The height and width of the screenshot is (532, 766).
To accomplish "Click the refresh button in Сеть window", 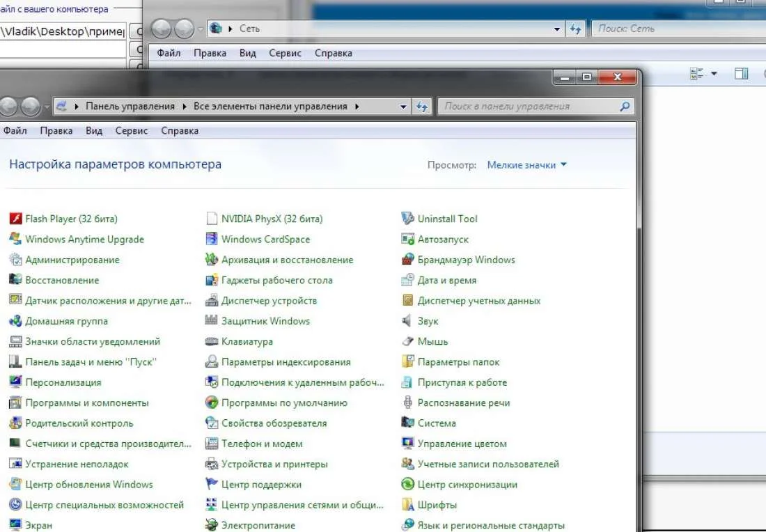I will click(x=575, y=29).
